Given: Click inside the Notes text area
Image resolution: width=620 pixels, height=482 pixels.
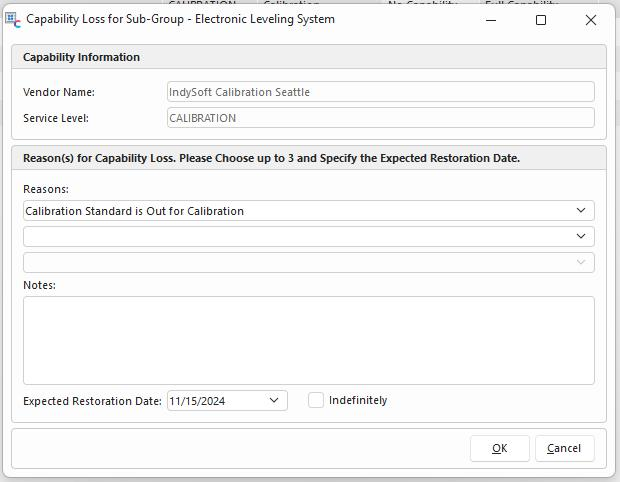Looking at the screenshot, I should point(308,340).
